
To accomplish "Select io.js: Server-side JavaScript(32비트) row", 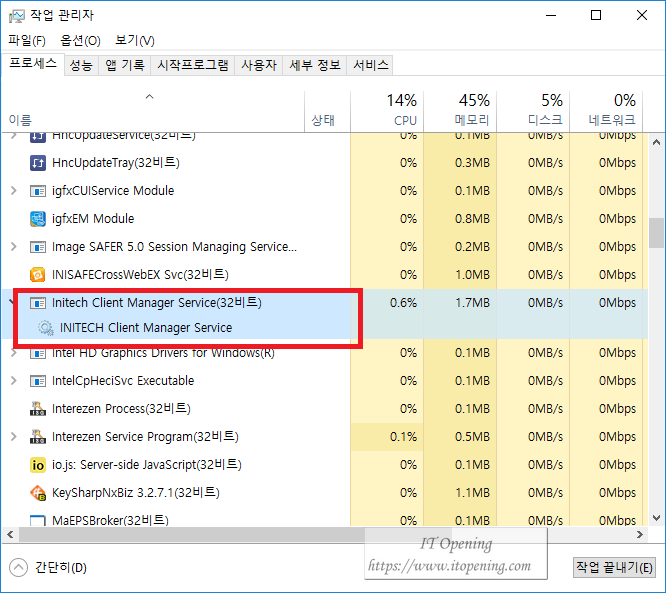I will pos(325,465).
